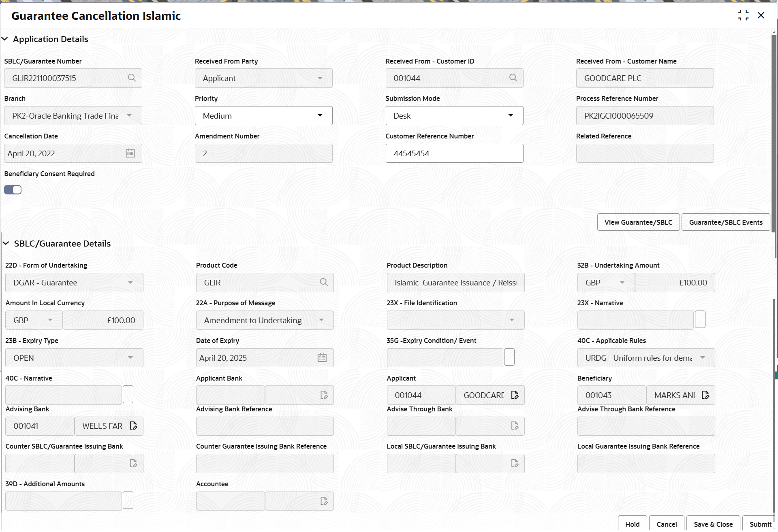Click the SBLC/Guarantee Number search icon
The image size is (778, 532).
click(x=132, y=78)
